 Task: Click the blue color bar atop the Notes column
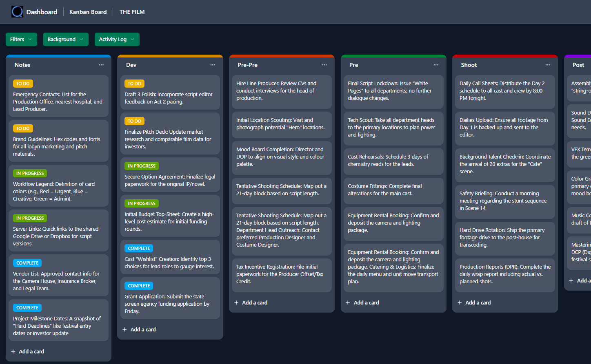58,55
